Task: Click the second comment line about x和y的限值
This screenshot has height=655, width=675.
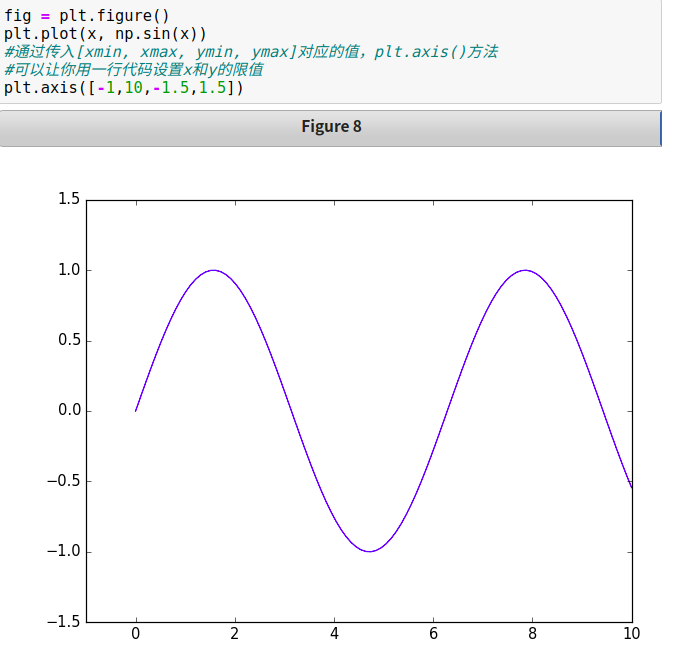Action: pos(133,70)
